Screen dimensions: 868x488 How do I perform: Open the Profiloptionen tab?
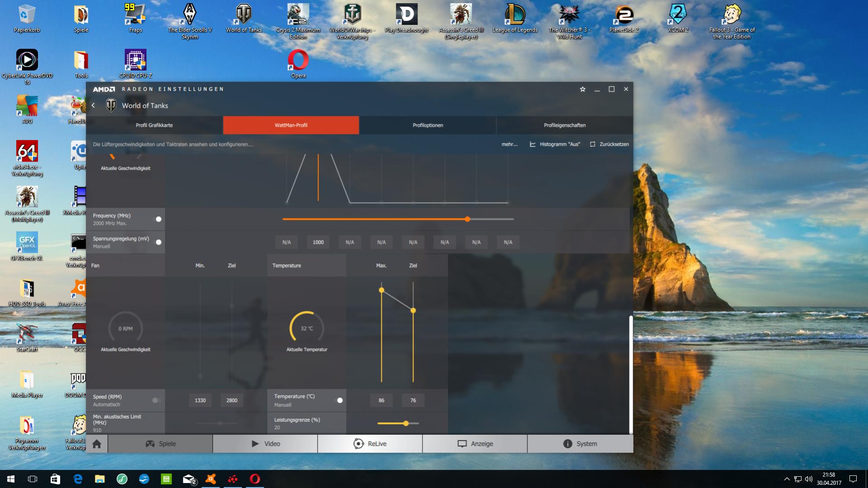(x=428, y=125)
